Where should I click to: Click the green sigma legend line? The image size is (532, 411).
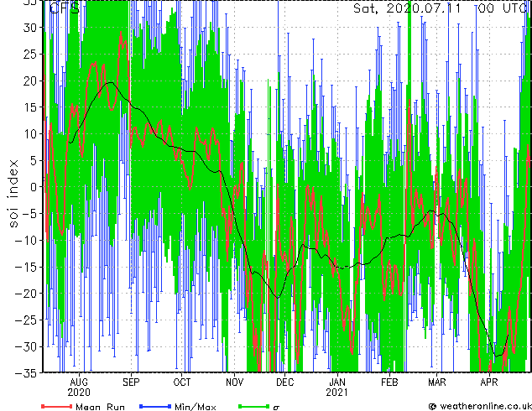click(253, 406)
